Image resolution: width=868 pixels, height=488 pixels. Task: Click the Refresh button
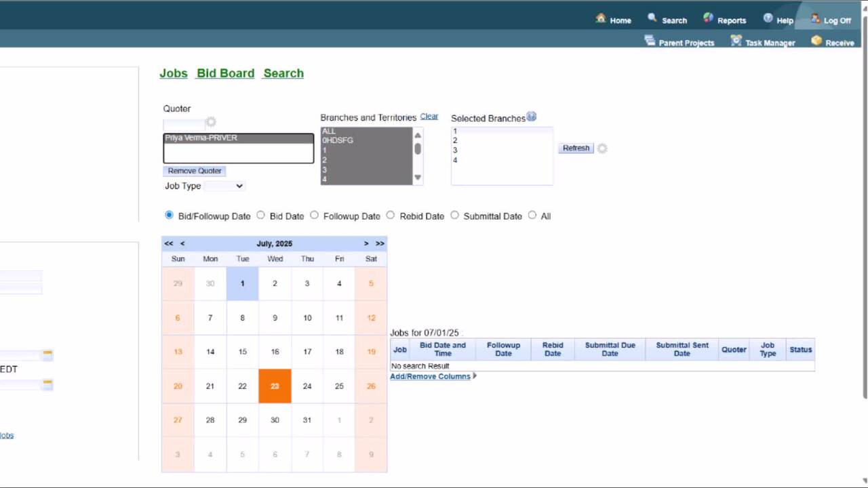click(x=576, y=148)
